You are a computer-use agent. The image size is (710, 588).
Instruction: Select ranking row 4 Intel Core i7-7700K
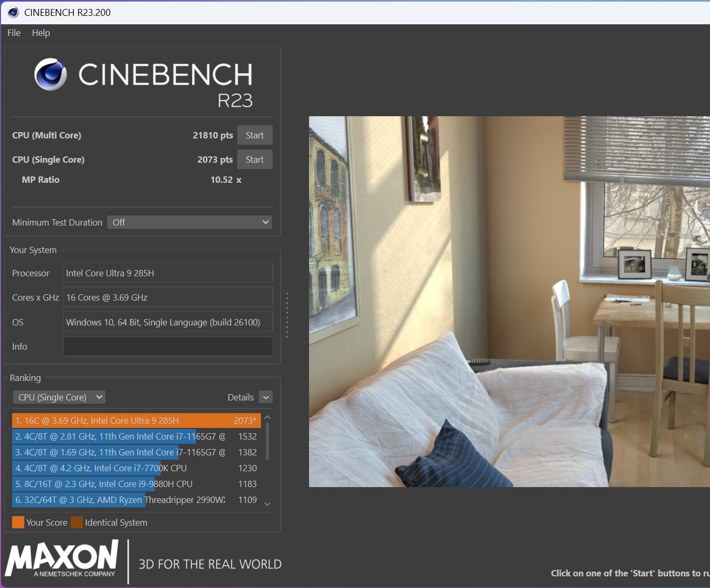136,468
